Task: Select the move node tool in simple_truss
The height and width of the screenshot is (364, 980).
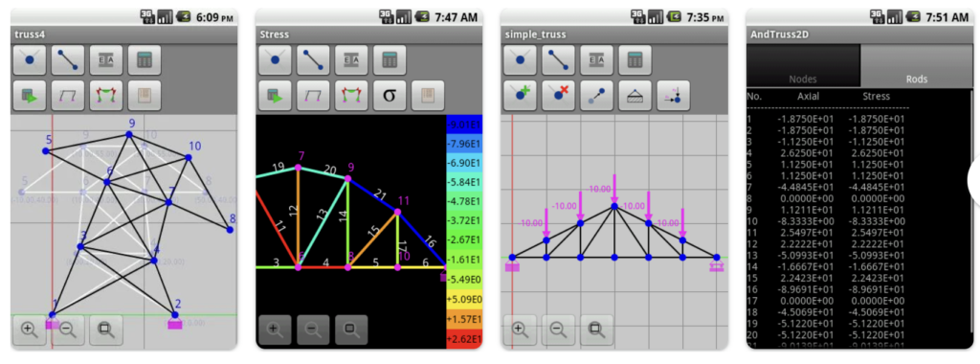Action: pyautogui.click(x=596, y=95)
